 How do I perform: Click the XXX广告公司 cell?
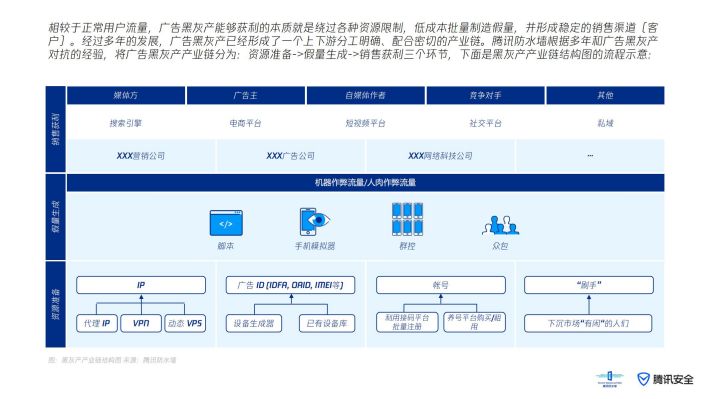[x=290, y=156]
